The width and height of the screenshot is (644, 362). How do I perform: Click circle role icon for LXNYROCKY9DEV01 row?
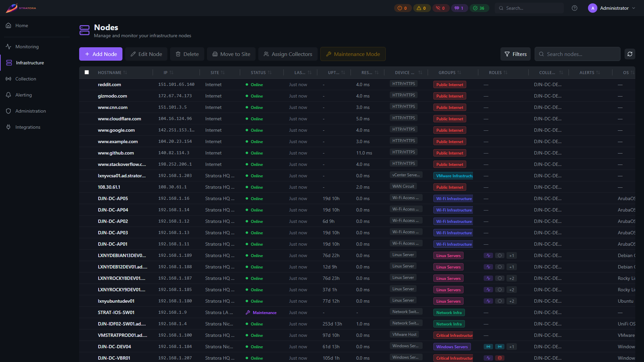pos(500,290)
